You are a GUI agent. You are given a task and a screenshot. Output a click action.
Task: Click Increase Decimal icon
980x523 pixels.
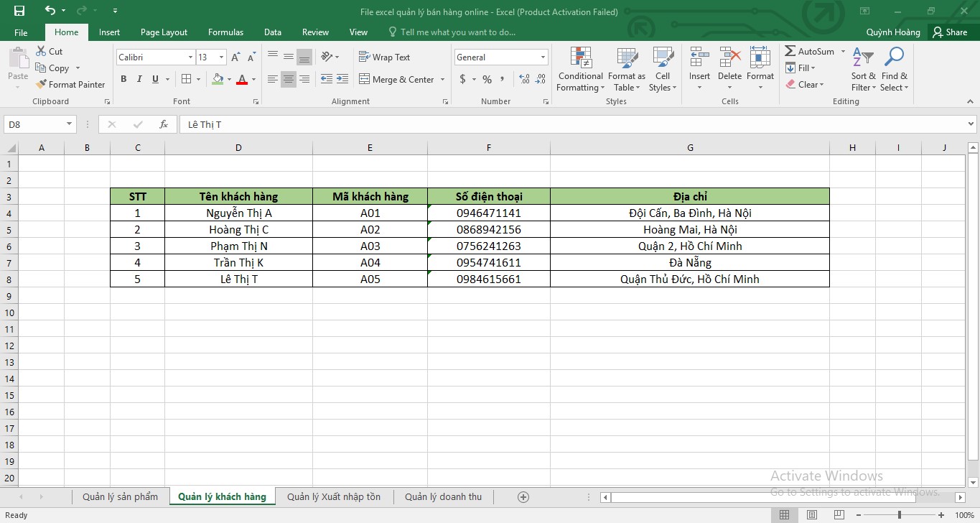pyautogui.click(x=523, y=79)
